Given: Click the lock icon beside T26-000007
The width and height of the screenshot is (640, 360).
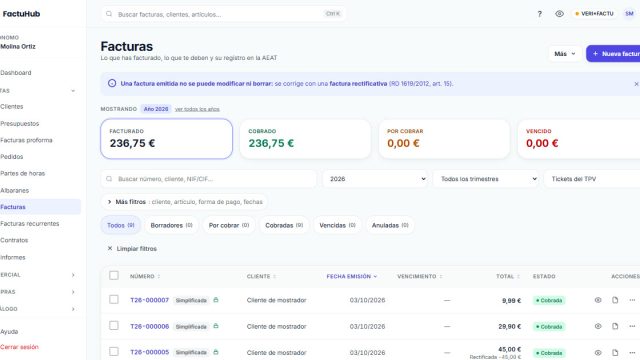Looking at the screenshot, I should click(216, 300).
